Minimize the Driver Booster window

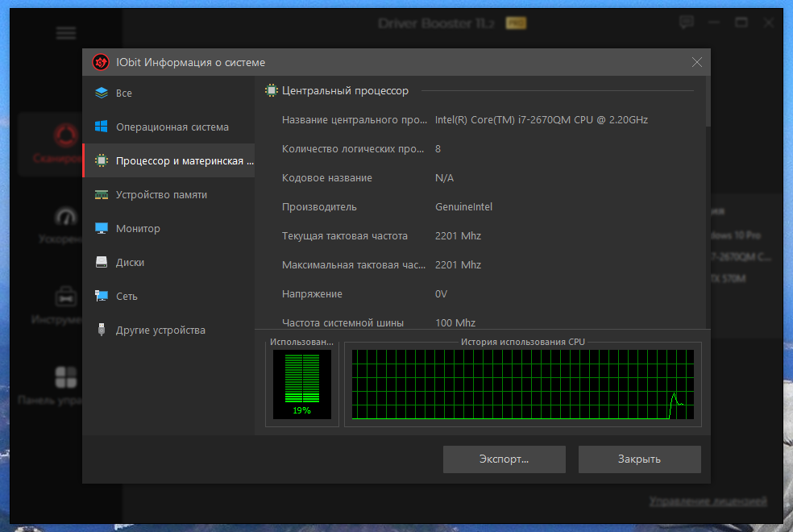pos(714,23)
